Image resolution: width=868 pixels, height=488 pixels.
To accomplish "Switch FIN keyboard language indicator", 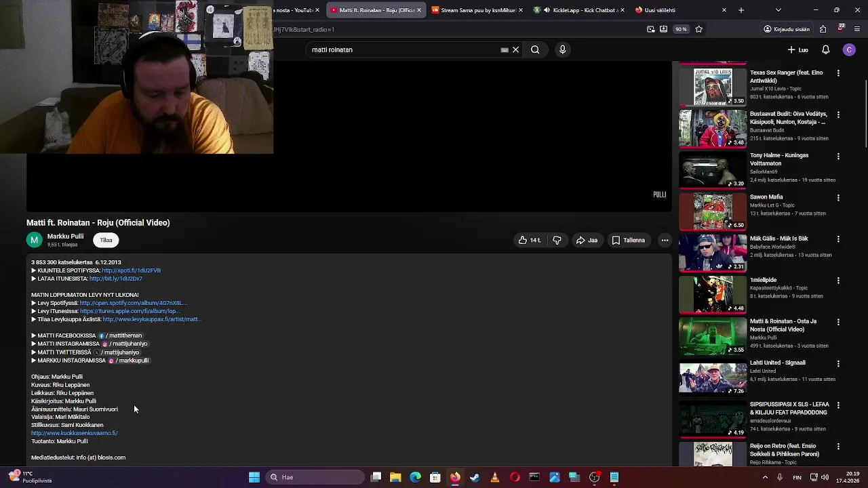I will (797, 477).
